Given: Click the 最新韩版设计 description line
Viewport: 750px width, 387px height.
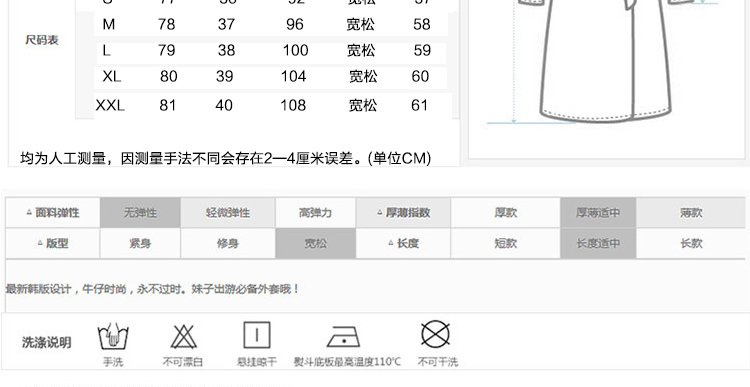Looking at the screenshot, I should [x=152, y=289].
